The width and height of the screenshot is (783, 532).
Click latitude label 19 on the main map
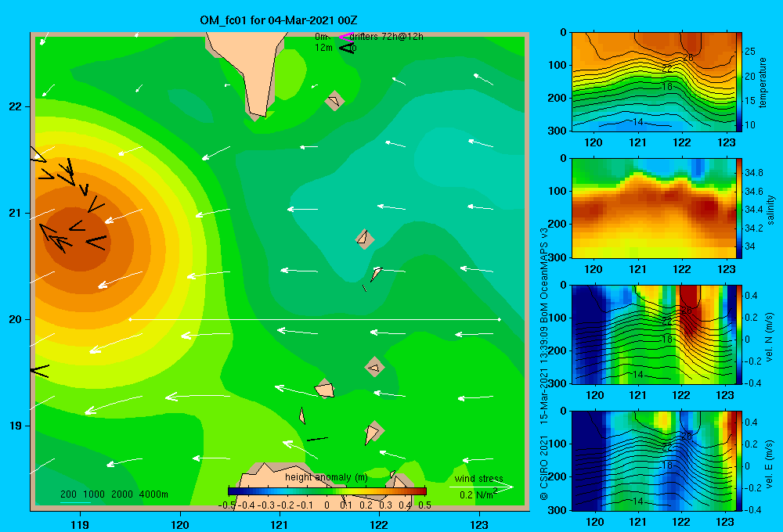pos(15,426)
